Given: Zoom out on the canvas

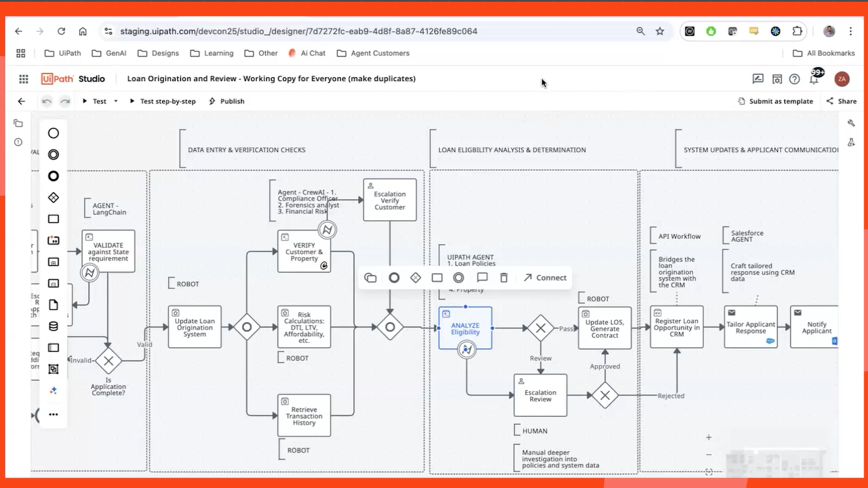Looking at the screenshot, I should click(x=709, y=455).
